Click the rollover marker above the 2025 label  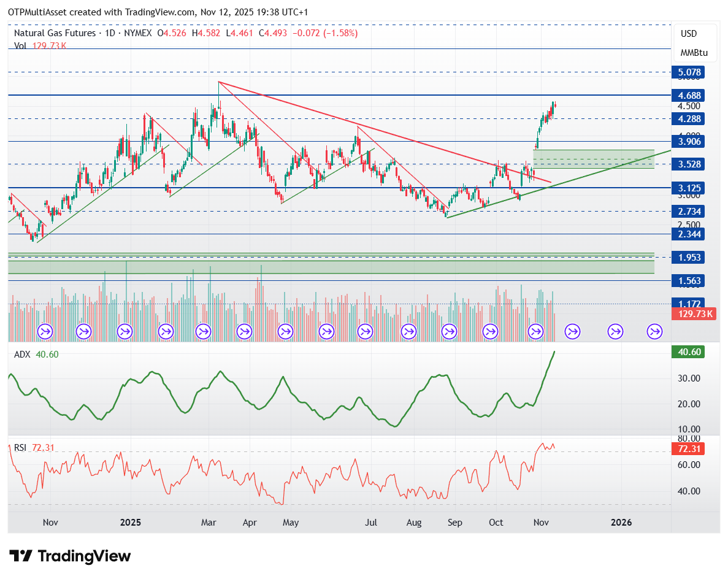tap(125, 332)
